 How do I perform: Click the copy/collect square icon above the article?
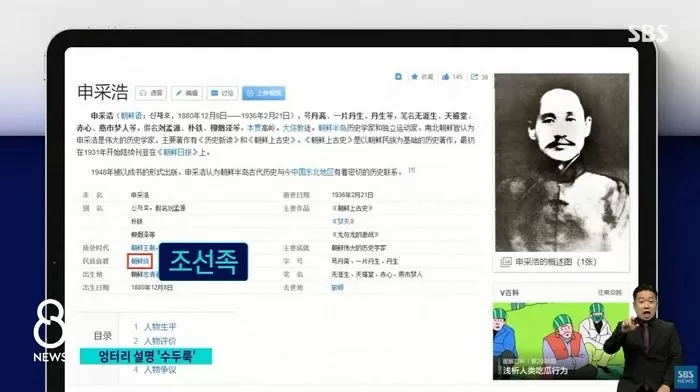click(398, 77)
